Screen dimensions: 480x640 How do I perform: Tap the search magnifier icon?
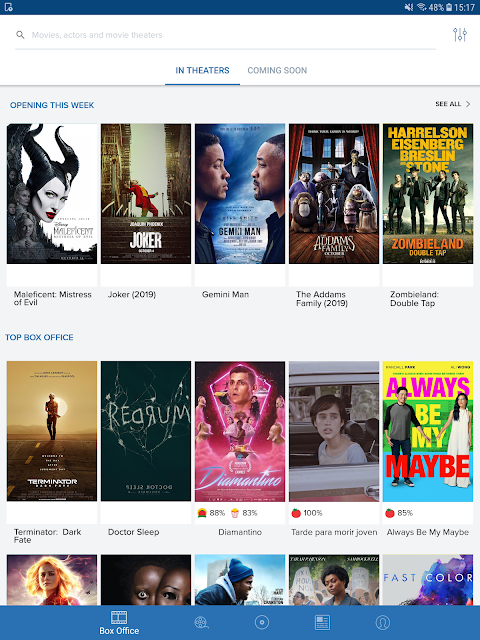tap(20, 35)
